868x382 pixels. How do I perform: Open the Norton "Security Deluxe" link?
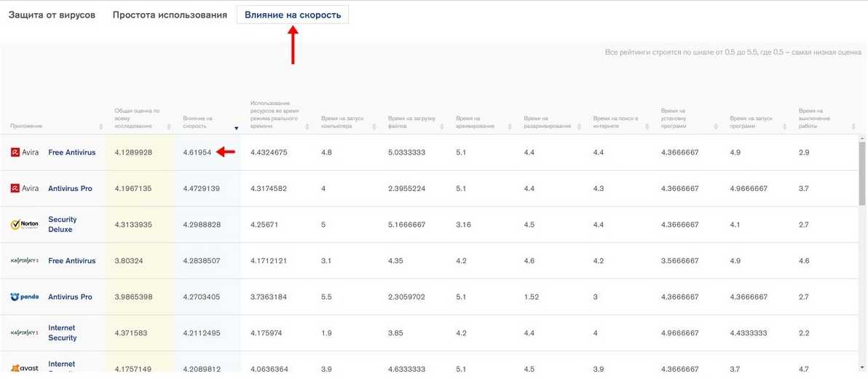point(62,225)
